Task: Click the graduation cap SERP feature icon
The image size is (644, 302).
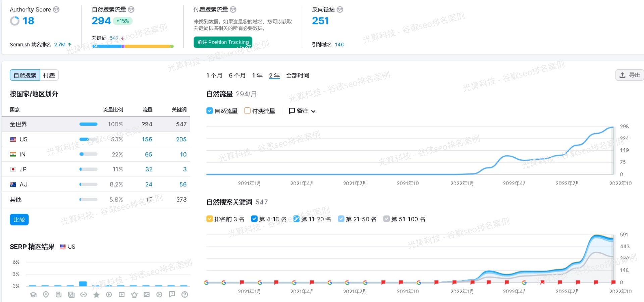Action: pyautogui.click(x=33, y=295)
